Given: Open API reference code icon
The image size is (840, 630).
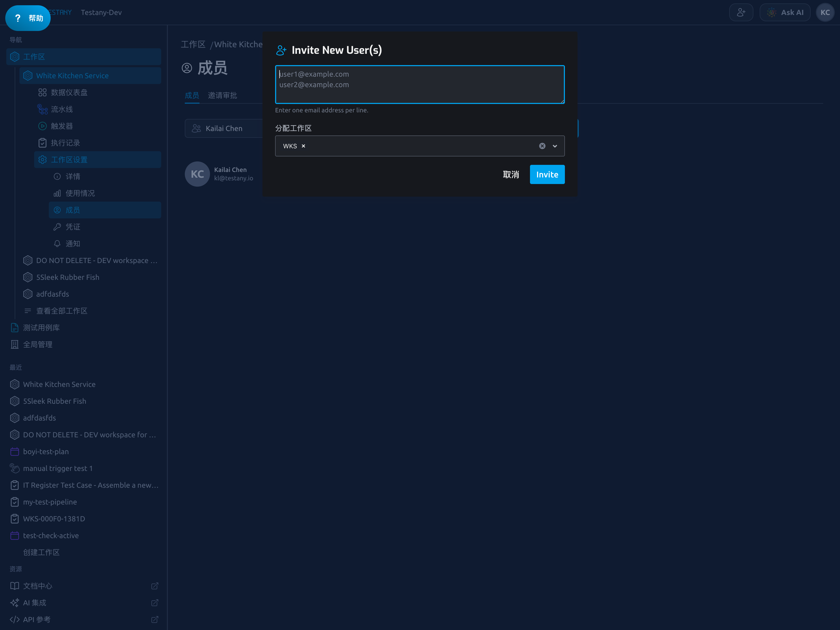Looking at the screenshot, I should coord(14,619).
